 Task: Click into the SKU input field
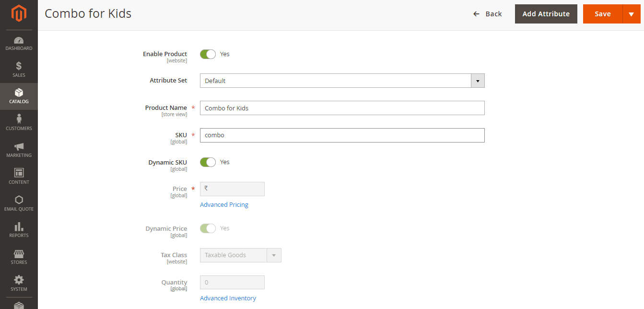[x=342, y=135]
